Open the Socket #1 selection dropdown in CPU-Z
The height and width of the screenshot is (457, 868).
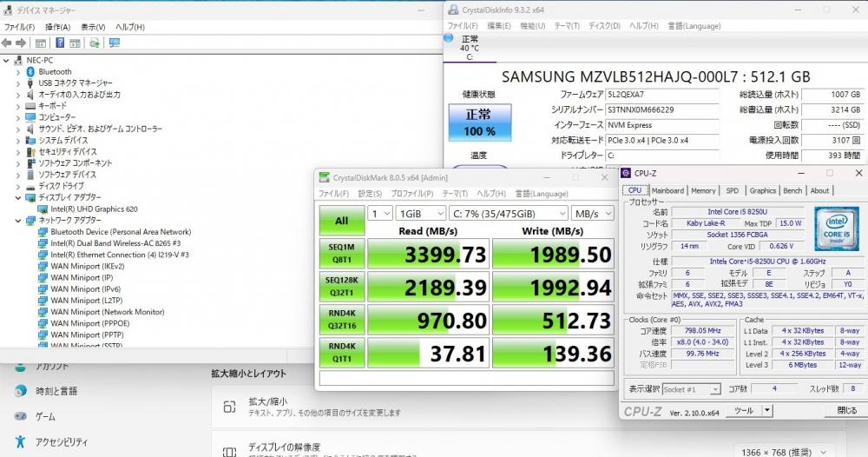692,389
